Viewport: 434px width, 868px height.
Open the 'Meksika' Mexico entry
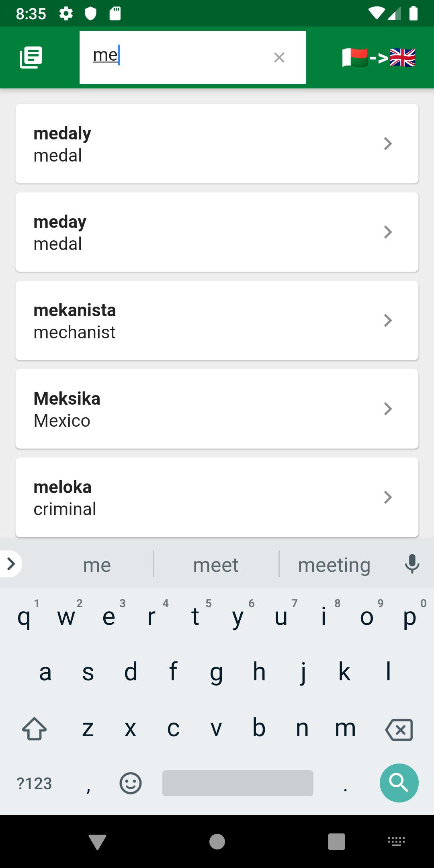tap(217, 409)
